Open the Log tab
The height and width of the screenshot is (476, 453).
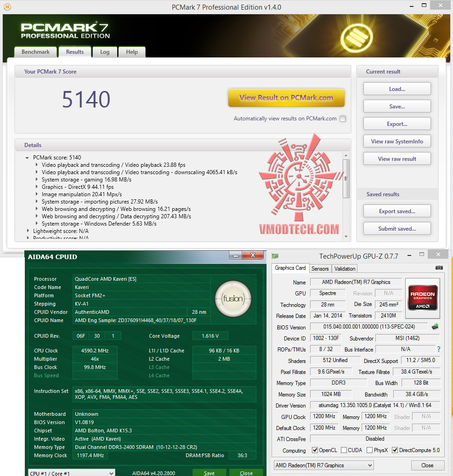[x=105, y=52]
